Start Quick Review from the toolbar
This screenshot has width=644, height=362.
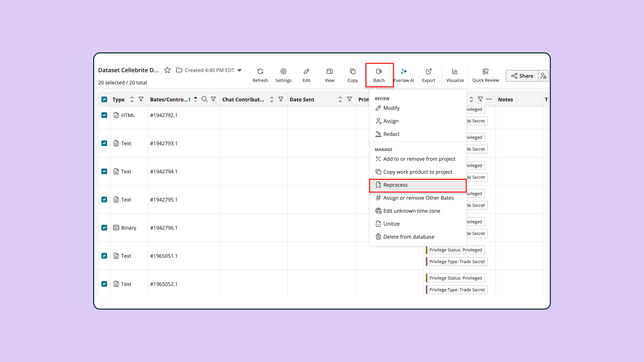tap(485, 75)
